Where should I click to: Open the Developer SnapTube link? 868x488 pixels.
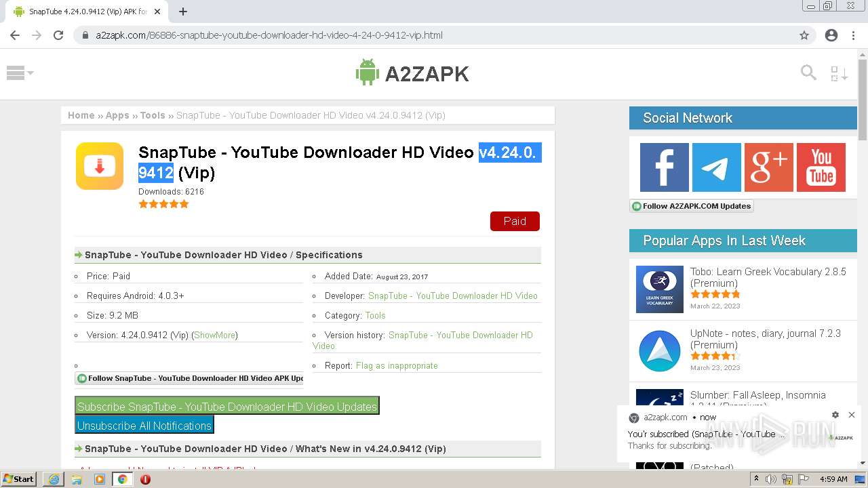453,296
